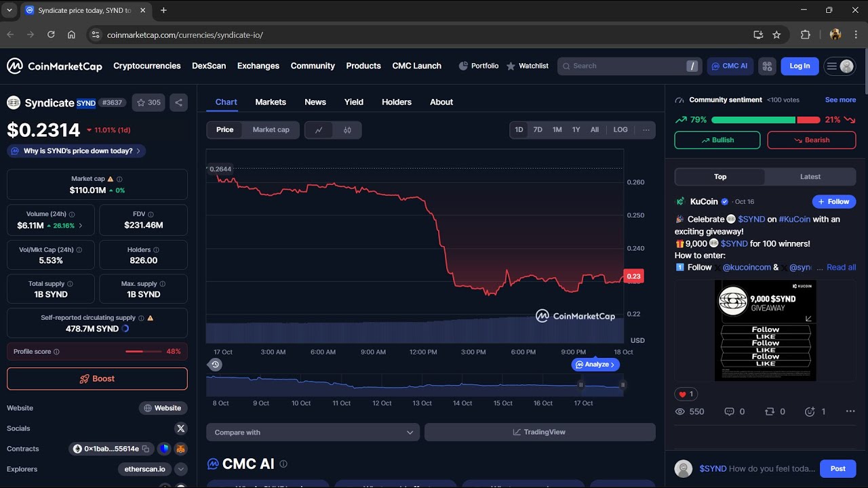Click the CoinMarketCap logo
Screen dimensions: 868x488
point(54,66)
